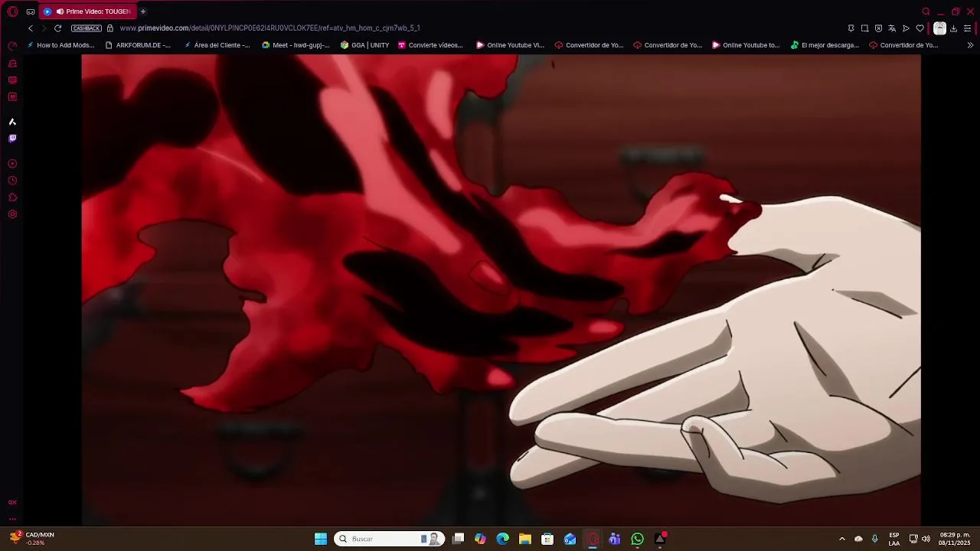Open Easy Setup sliders menu

pos(968,28)
